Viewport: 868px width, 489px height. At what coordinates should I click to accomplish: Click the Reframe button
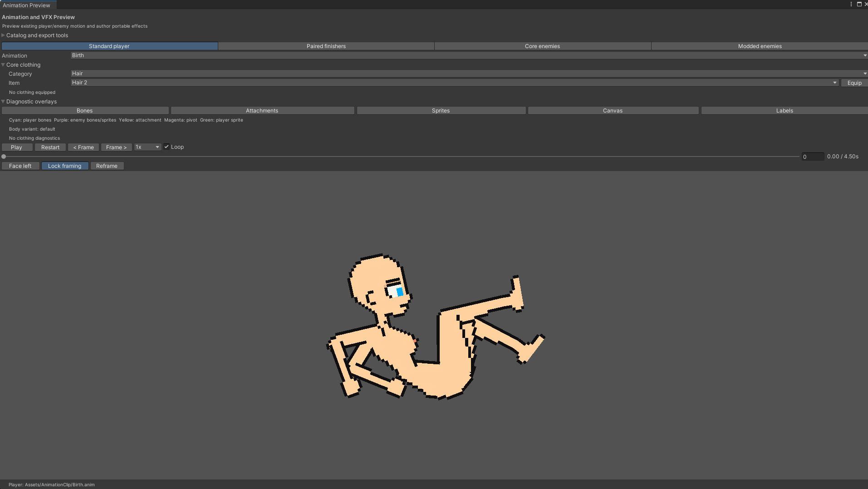(107, 166)
